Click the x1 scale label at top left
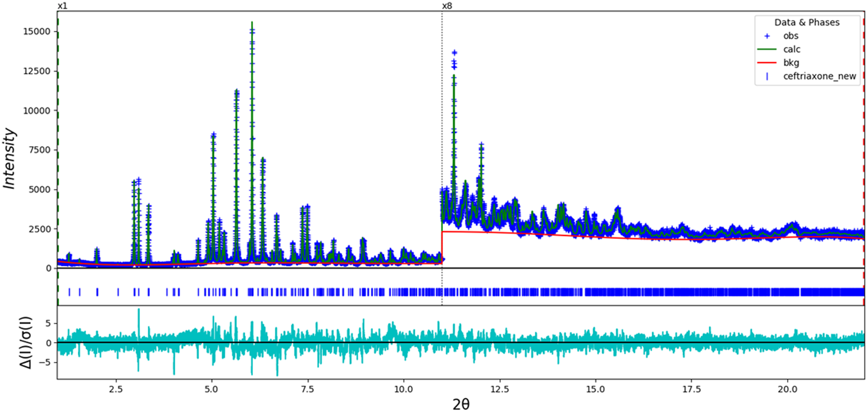Viewport: 868px width, 412px height. (62, 6)
